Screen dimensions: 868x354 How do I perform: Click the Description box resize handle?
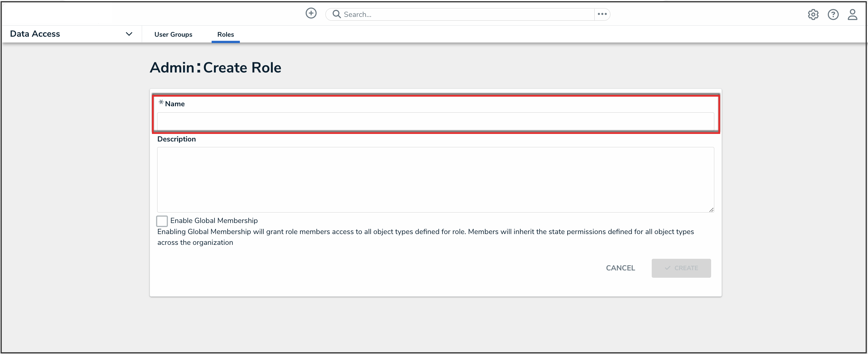tap(711, 210)
